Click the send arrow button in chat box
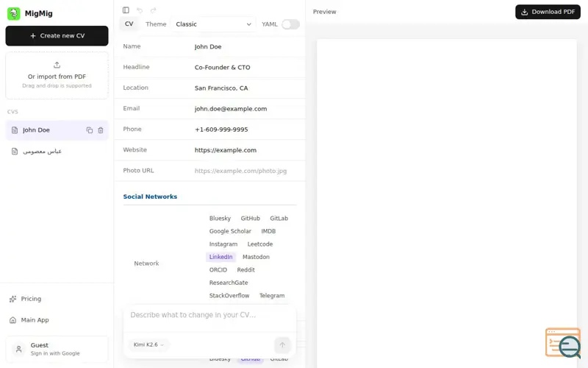 tap(282, 344)
